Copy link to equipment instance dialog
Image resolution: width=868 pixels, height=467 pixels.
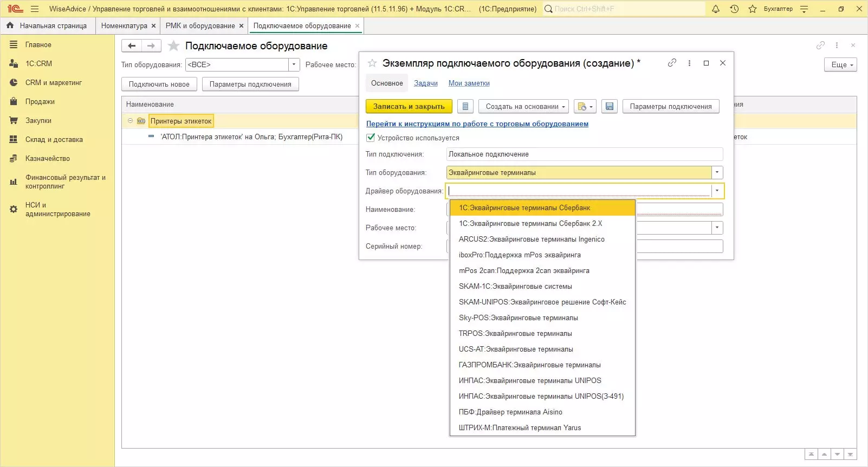tap(672, 63)
